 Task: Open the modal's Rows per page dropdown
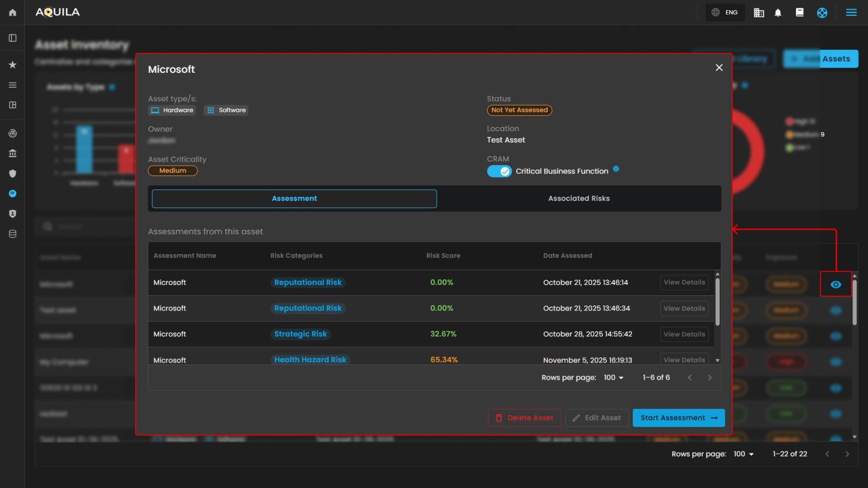tap(613, 377)
